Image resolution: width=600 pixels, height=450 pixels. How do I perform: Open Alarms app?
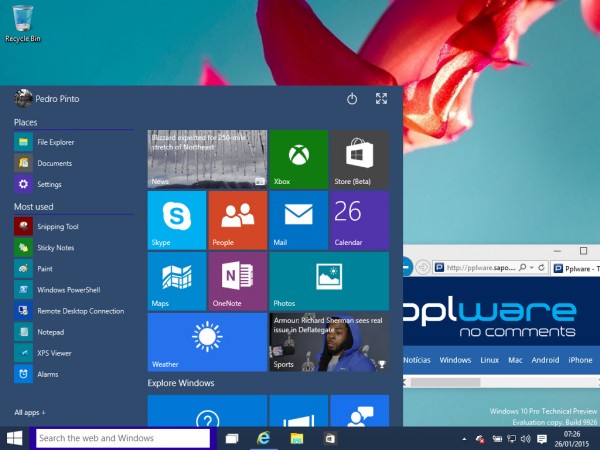point(73,374)
